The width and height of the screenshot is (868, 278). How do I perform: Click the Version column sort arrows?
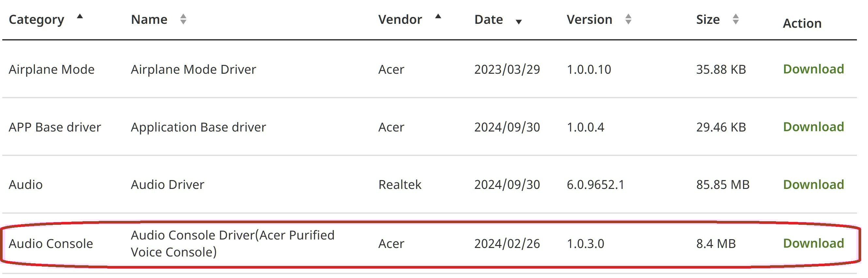[x=628, y=19]
